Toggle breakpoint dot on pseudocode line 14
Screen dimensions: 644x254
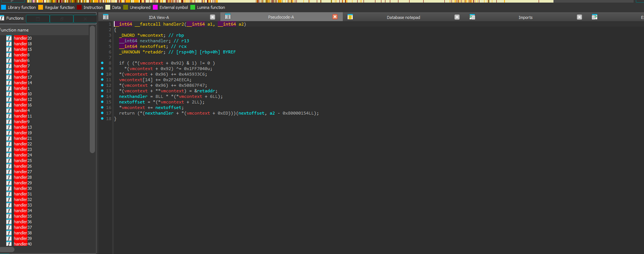point(103,96)
